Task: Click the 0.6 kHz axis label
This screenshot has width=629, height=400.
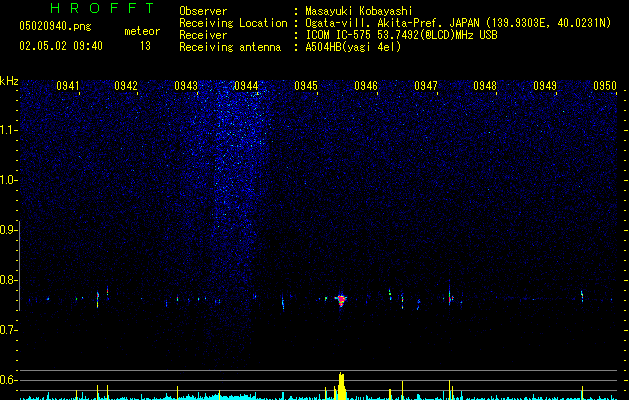Action: click(x=8, y=380)
